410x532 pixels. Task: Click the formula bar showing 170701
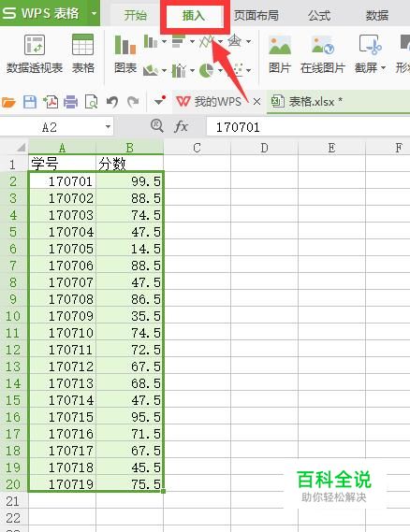[x=308, y=127]
